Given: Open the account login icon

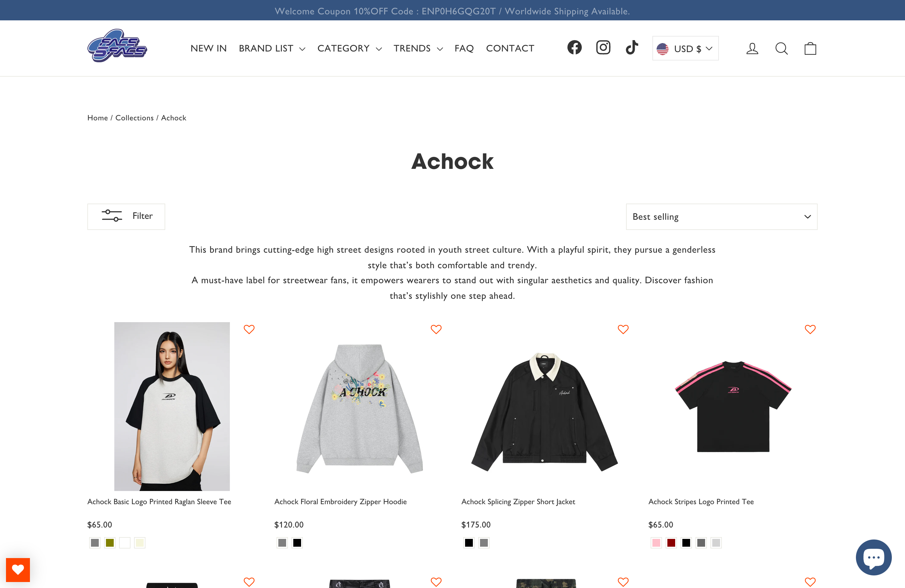Looking at the screenshot, I should pyautogui.click(x=752, y=48).
